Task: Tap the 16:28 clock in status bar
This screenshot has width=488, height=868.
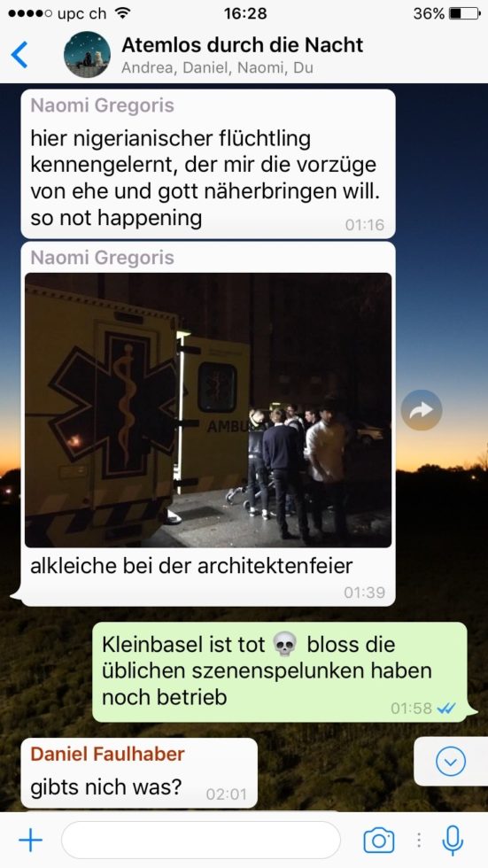Action: 245,13
